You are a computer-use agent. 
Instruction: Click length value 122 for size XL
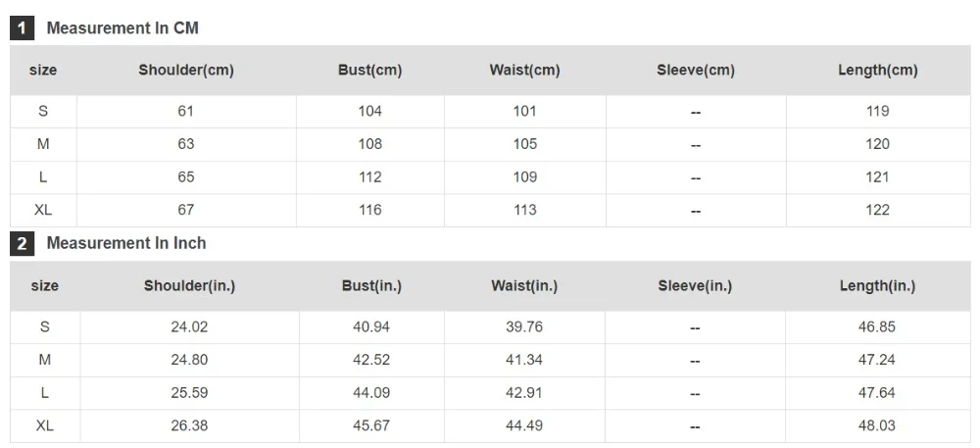pyautogui.click(x=877, y=210)
